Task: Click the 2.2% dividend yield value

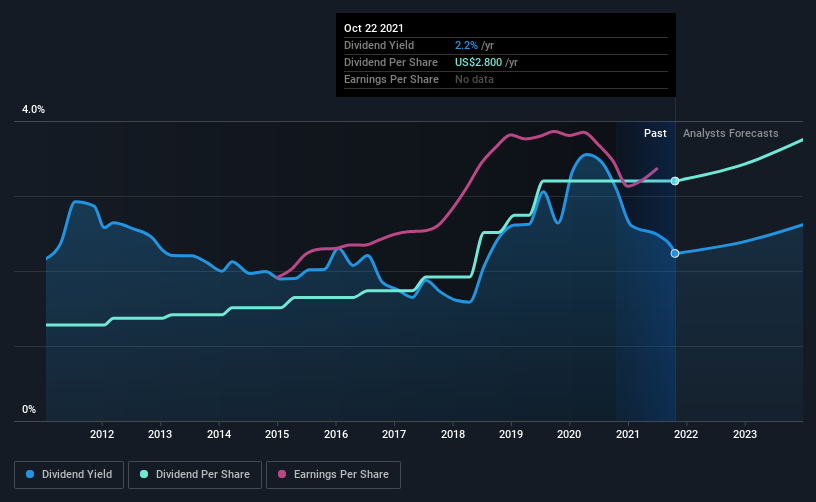Action: [466, 45]
